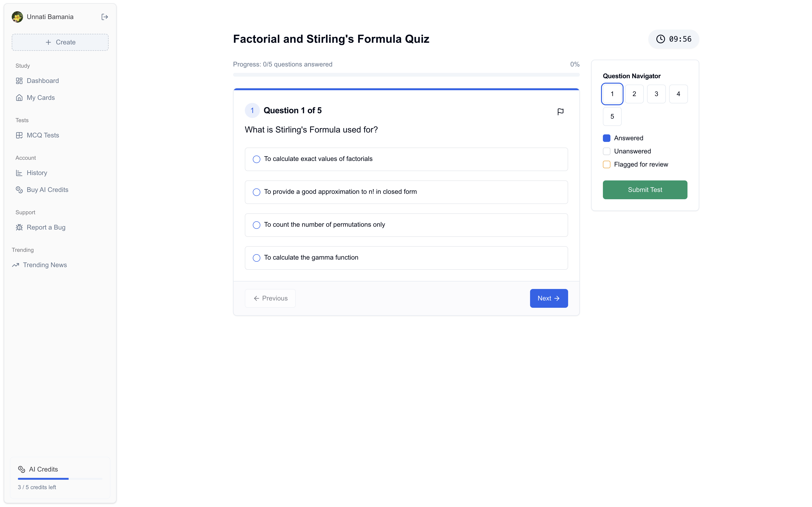Click Report a Bug in the sidebar
Image resolution: width=812 pixels, height=507 pixels.
46,227
